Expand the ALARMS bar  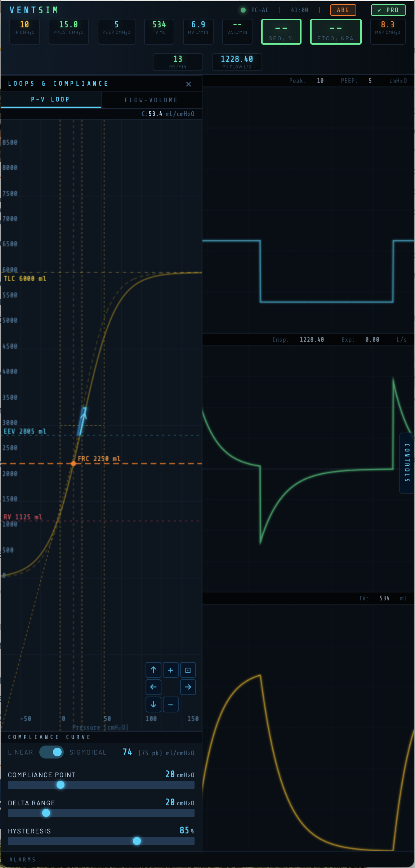tap(22, 860)
